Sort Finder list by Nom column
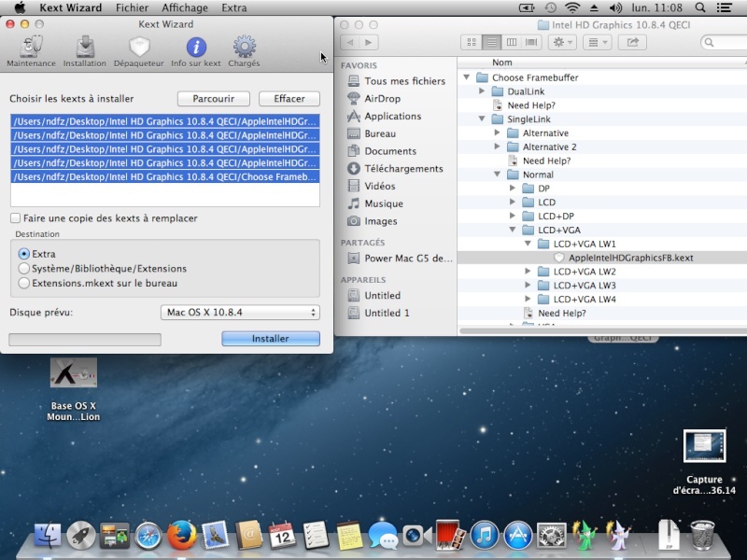This screenshot has height=560, width=747. (502, 63)
